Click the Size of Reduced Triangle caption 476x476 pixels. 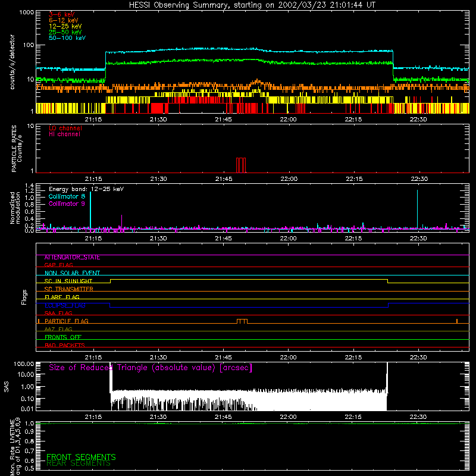(151, 368)
